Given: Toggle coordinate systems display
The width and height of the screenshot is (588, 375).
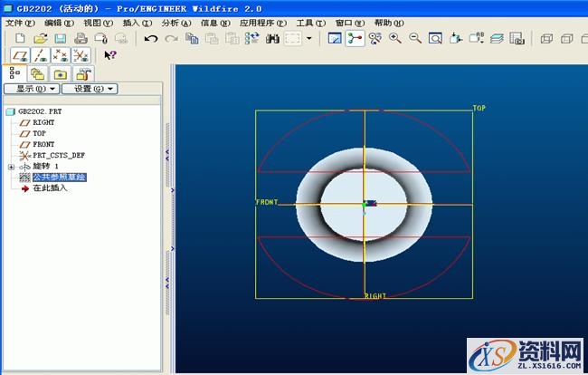Looking at the screenshot, I should 81,55.
